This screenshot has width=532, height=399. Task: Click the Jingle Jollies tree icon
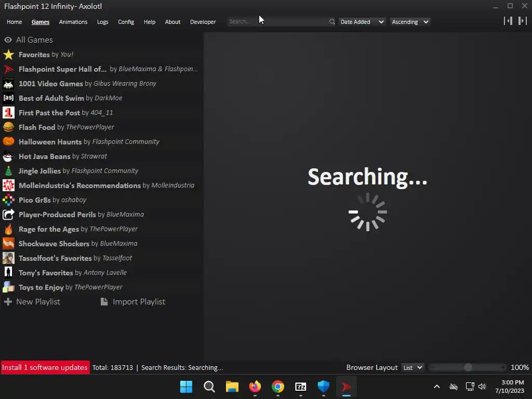click(x=8, y=171)
